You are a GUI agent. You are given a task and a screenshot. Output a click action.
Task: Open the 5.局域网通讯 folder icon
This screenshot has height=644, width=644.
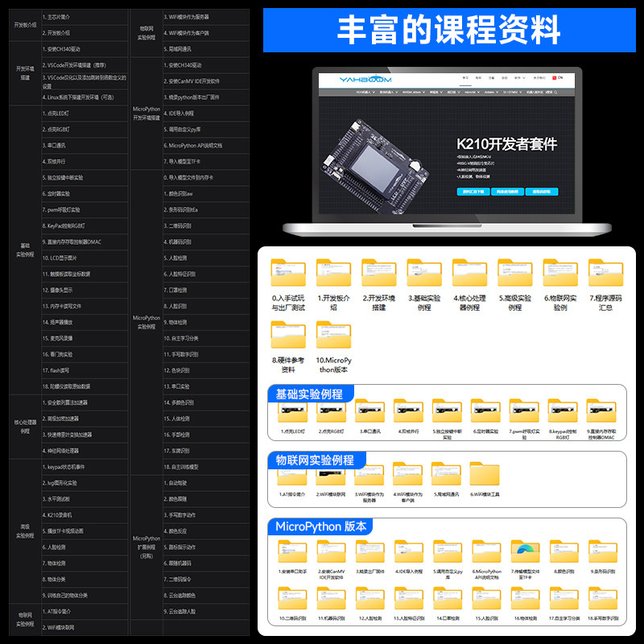point(446,474)
